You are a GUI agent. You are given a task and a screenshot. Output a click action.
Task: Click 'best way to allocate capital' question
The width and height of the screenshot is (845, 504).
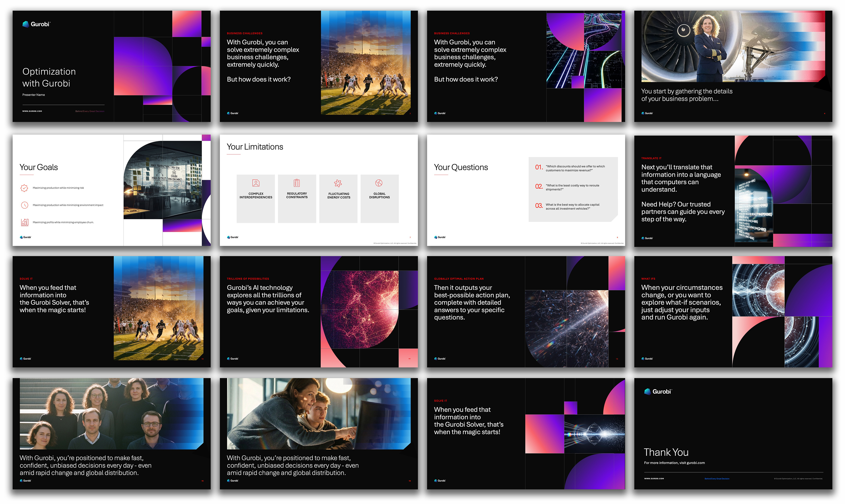point(572,207)
